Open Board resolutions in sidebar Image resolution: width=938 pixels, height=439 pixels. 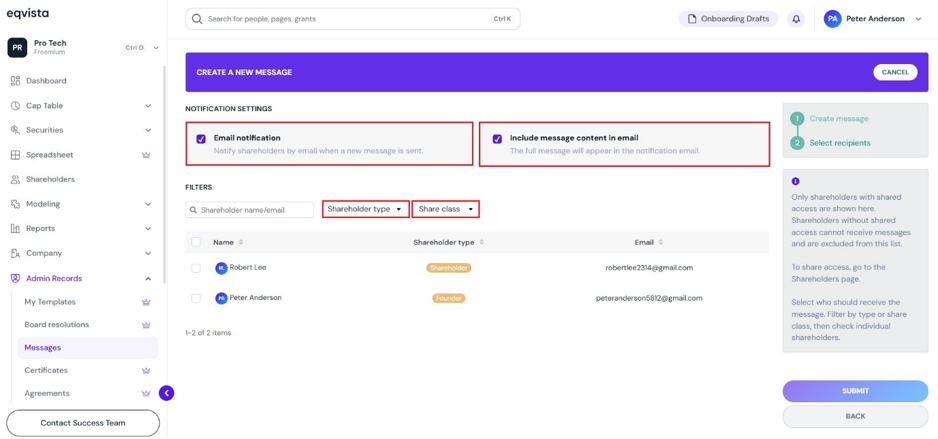tap(57, 325)
